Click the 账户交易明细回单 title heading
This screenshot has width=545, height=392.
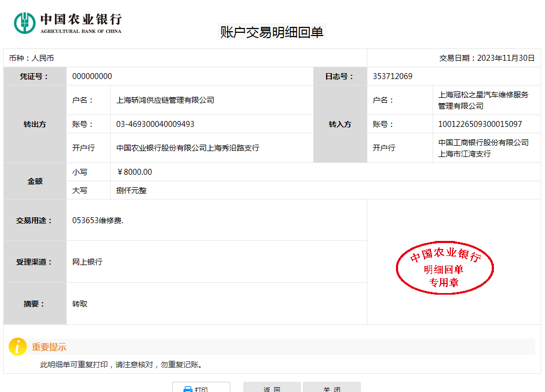272,32
